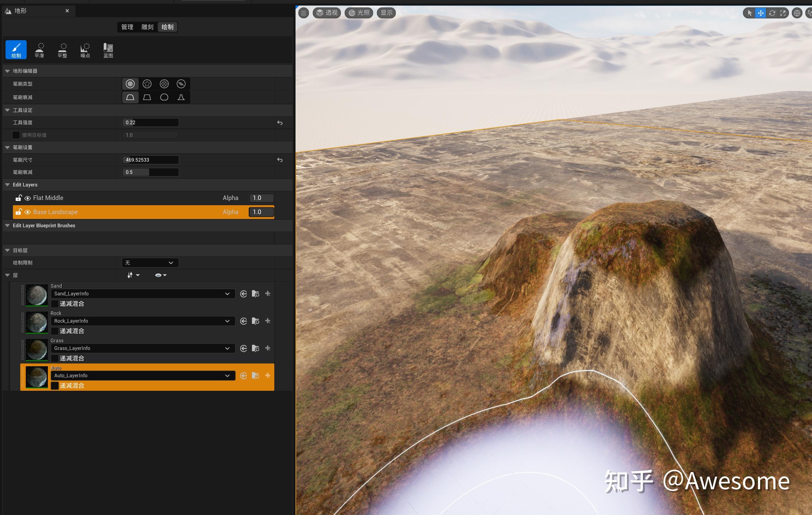Toggle lock on Flat Middle layer
812x515 pixels.
[x=18, y=198]
